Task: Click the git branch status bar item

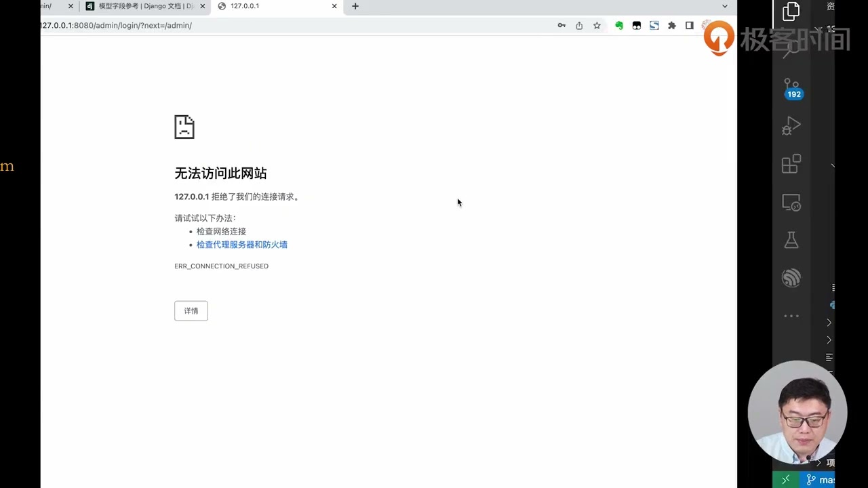Action: click(820, 480)
